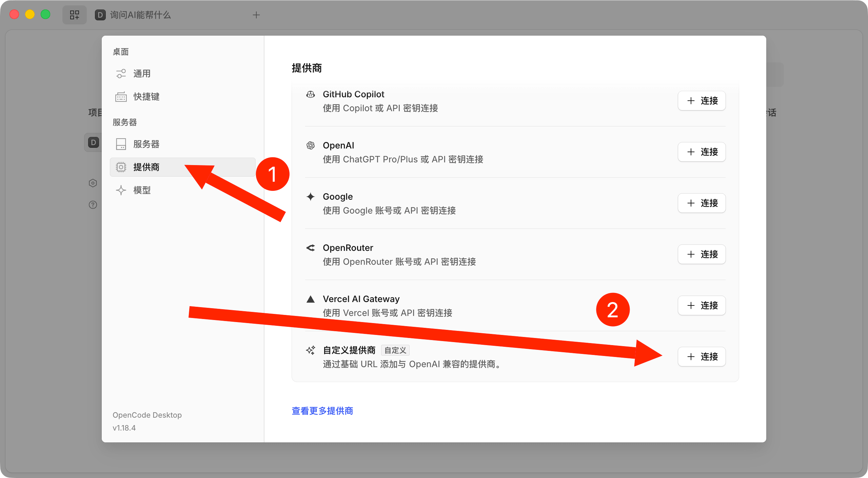The image size is (868, 478).
Task: Click the help question mark icon in the sidebar
Action: 93,205
